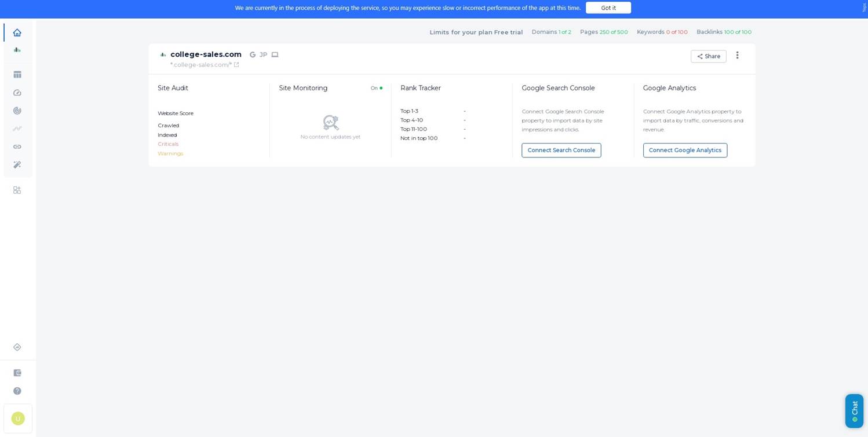Click the Warnings label
868x437 pixels.
170,153
